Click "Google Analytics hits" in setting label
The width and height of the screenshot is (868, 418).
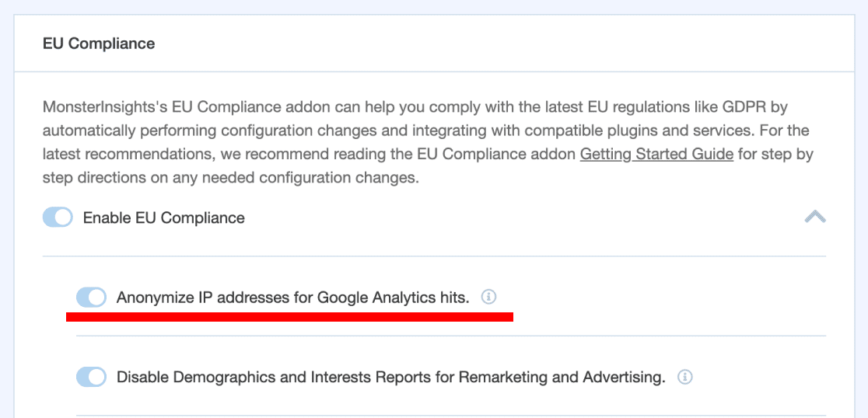click(393, 297)
